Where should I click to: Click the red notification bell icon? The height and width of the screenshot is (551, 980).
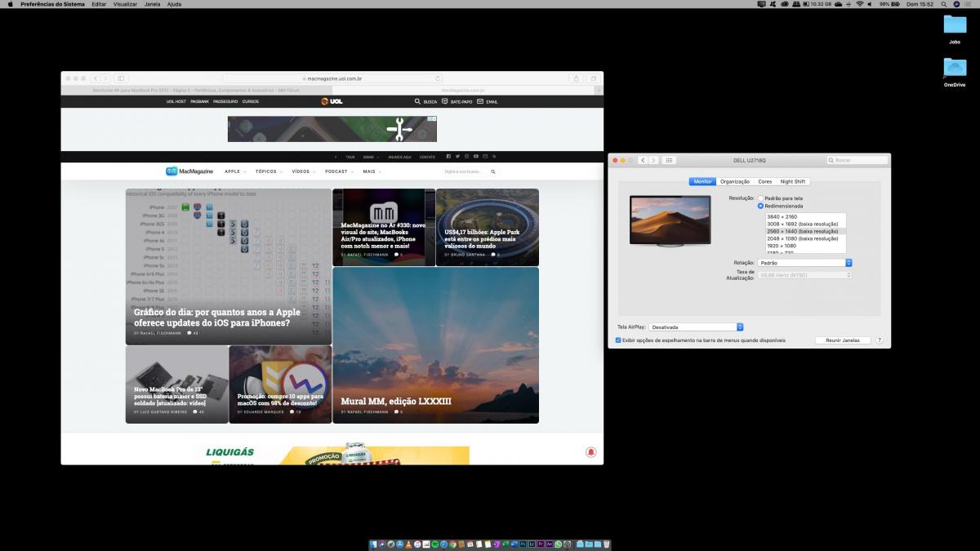[590, 451]
